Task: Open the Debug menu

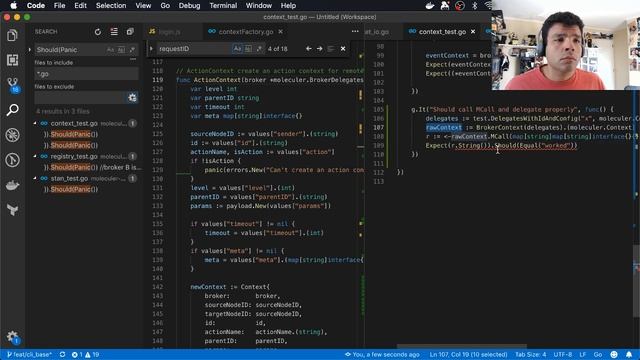Action: 189,6
